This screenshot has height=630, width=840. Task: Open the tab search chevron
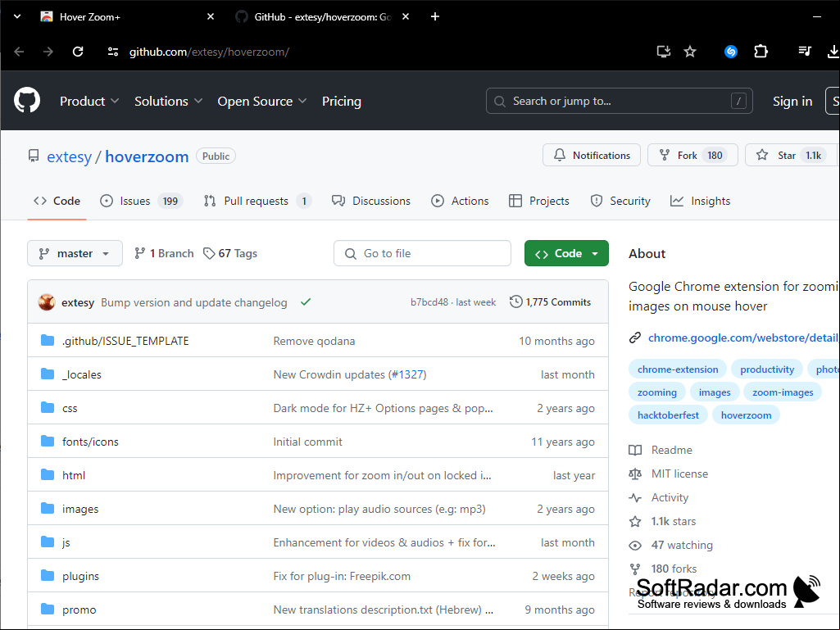[x=17, y=16]
